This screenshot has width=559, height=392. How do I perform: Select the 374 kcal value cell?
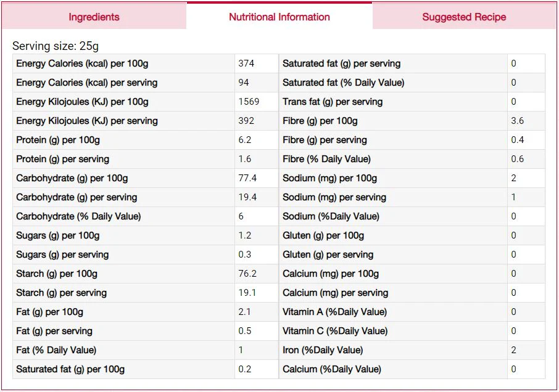coord(256,63)
